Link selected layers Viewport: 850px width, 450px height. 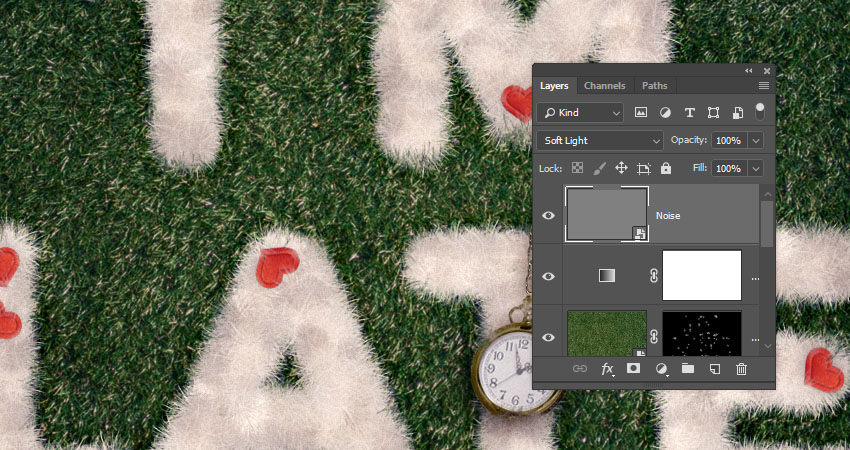(579, 369)
